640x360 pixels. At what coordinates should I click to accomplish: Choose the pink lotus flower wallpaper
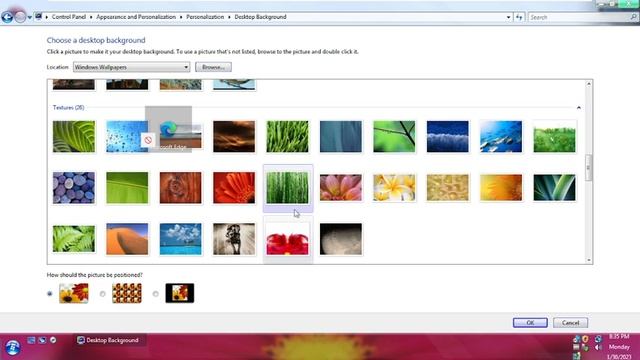(341, 188)
